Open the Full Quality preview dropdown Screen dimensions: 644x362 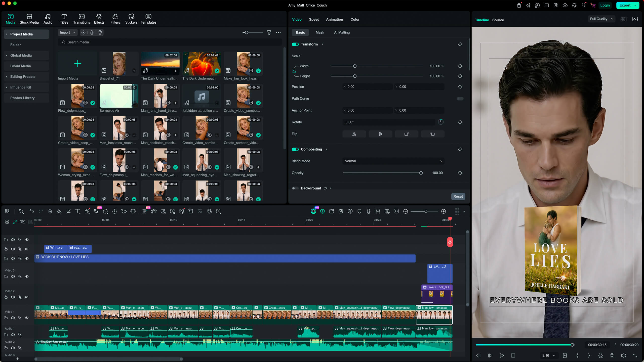(x=602, y=19)
